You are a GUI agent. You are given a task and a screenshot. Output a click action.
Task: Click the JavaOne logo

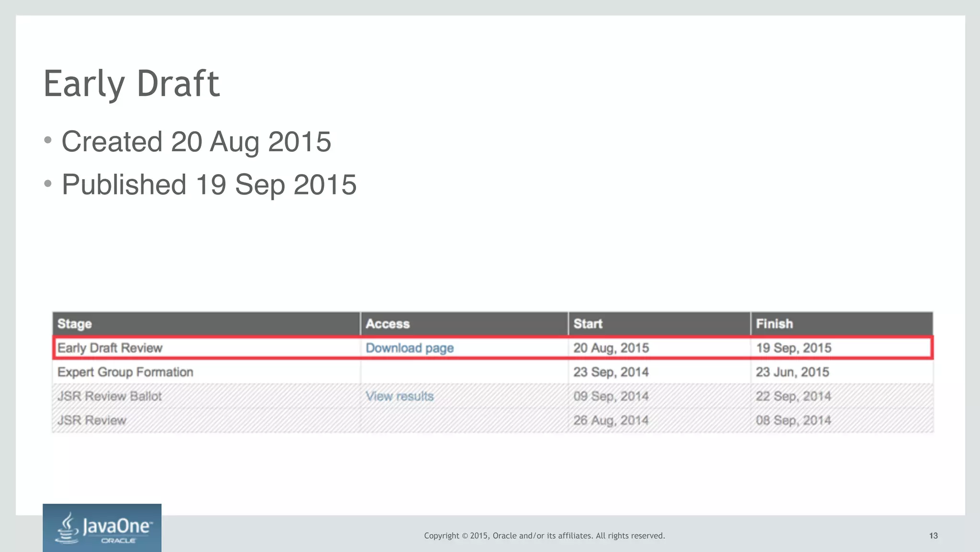pyautogui.click(x=102, y=528)
